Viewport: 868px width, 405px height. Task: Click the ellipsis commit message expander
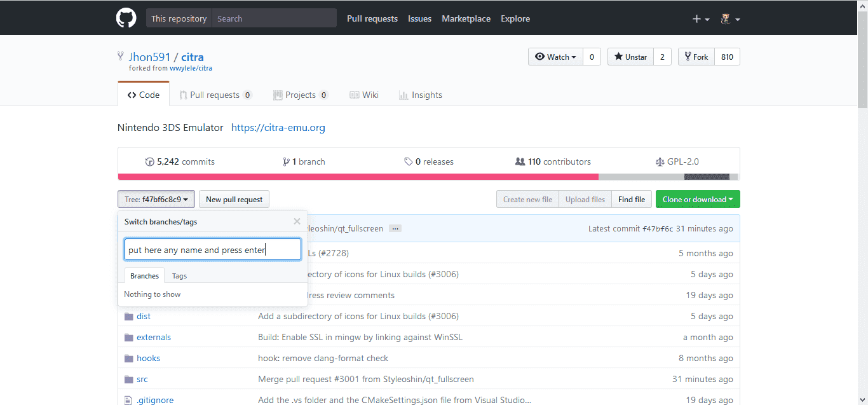point(395,228)
